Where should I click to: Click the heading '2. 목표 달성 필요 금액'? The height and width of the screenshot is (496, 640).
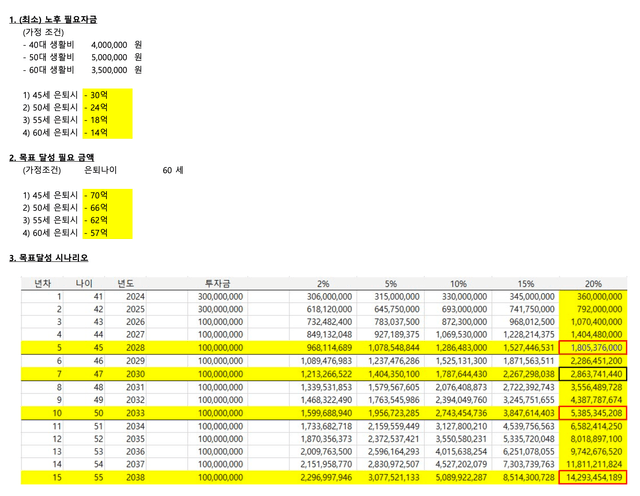click(x=52, y=157)
